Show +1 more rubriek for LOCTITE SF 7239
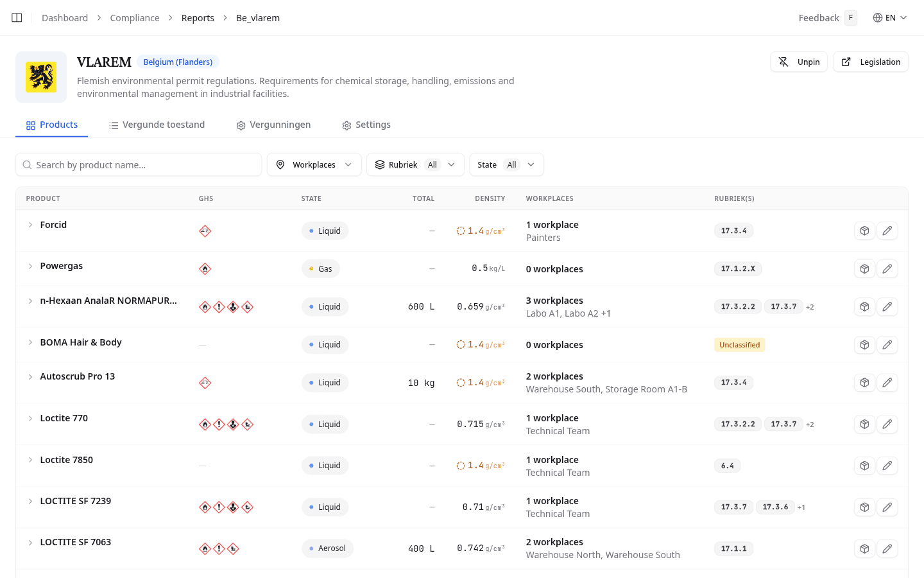The height and width of the screenshot is (578, 924). coord(801,507)
